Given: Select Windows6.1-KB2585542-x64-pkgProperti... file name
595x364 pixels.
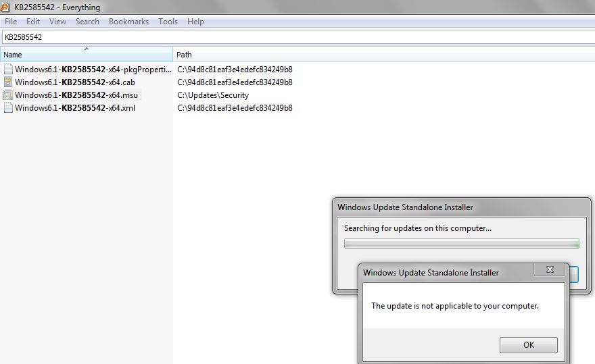Looking at the screenshot, I should (x=93, y=70).
